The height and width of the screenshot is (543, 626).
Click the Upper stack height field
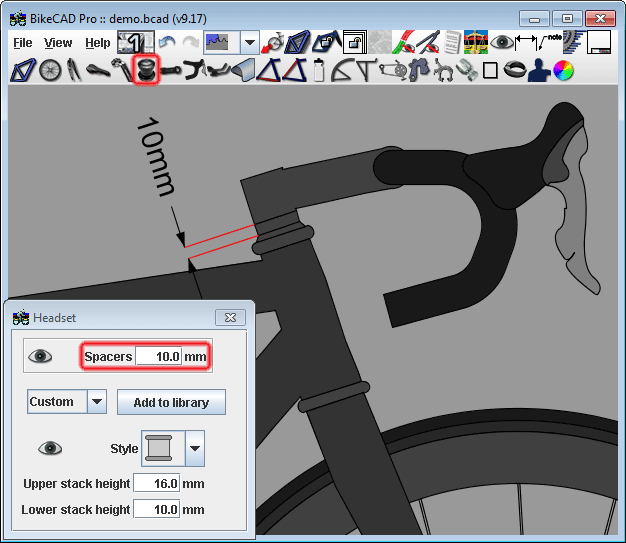[156, 484]
